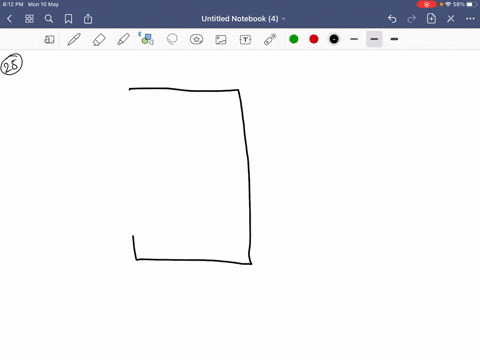This screenshot has height=360, width=480.
Task: Redo the last undone stroke
Action: (412, 19)
